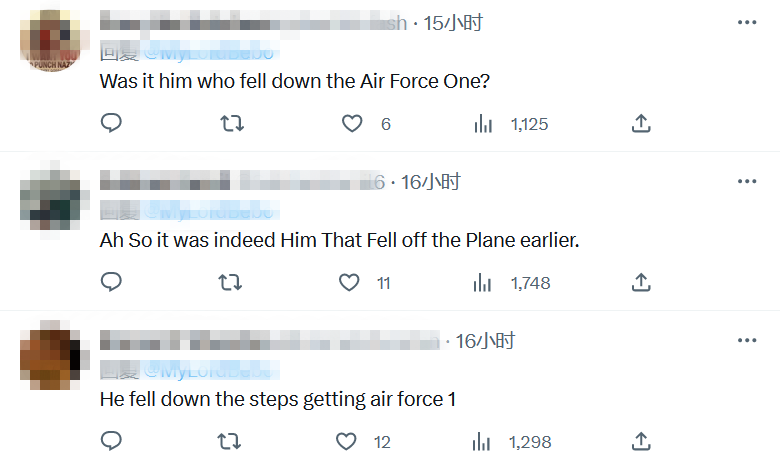Reply to 'fell down the steps' tweet
Image resolution: width=780 pixels, height=463 pixels.
pyautogui.click(x=112, y=441)
